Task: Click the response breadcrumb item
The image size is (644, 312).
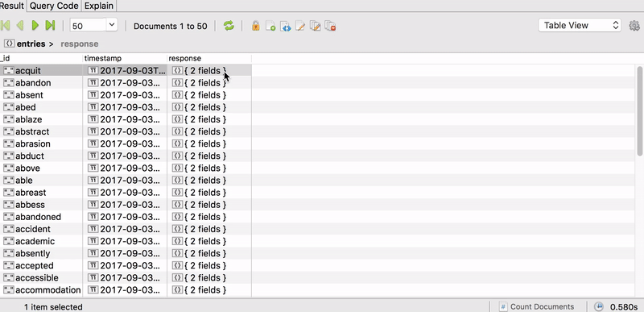Action: tap(79, 44)
